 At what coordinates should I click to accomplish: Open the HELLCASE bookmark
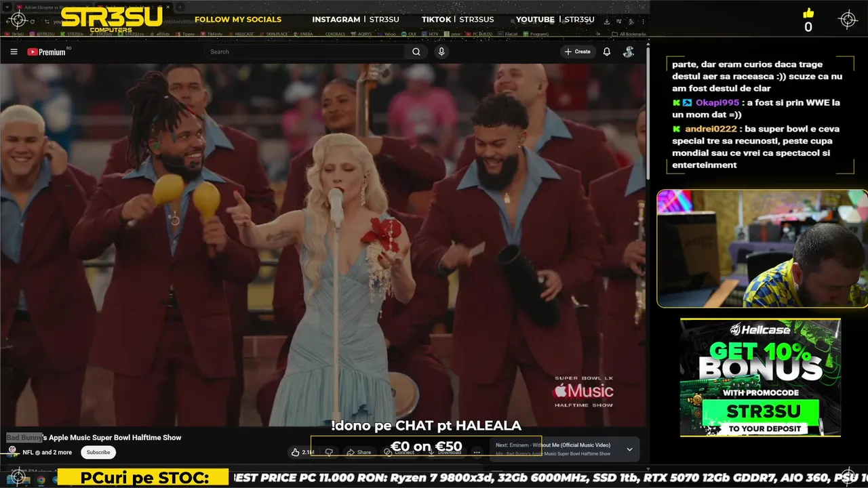point(241,33)
